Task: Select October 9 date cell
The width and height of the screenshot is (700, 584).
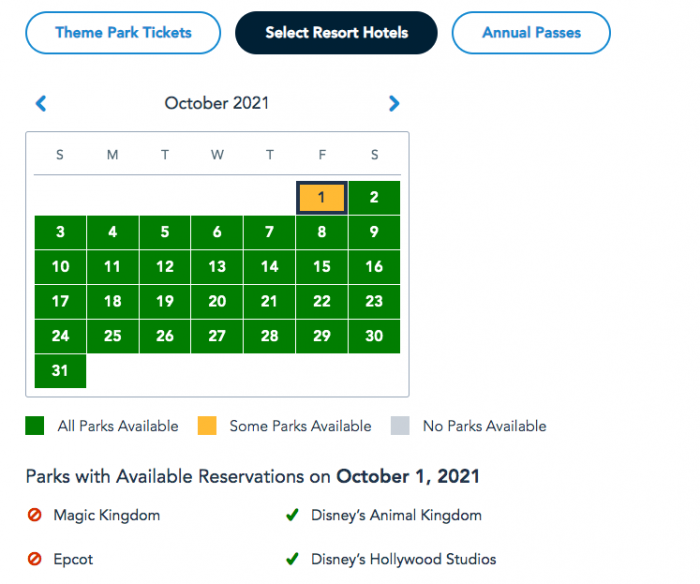Action: pyautogui.click(x=374, y=232)
